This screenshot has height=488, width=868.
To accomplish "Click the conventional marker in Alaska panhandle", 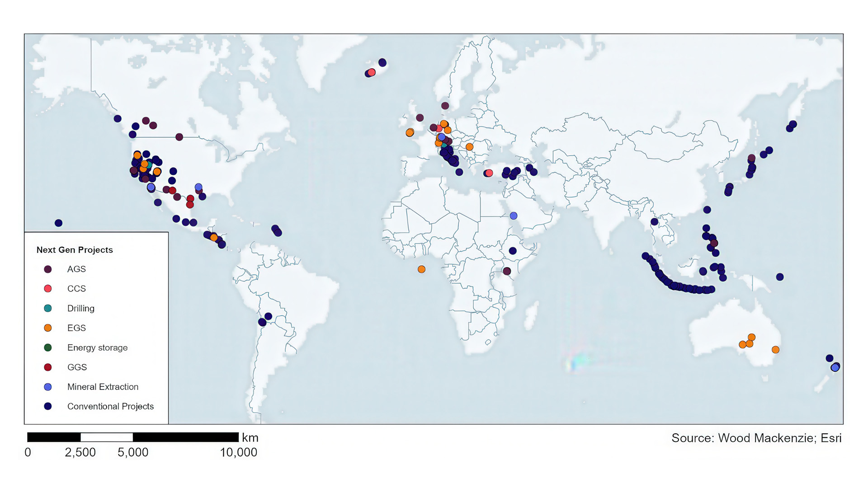I will pyautogui.click(x=118, y=118).
